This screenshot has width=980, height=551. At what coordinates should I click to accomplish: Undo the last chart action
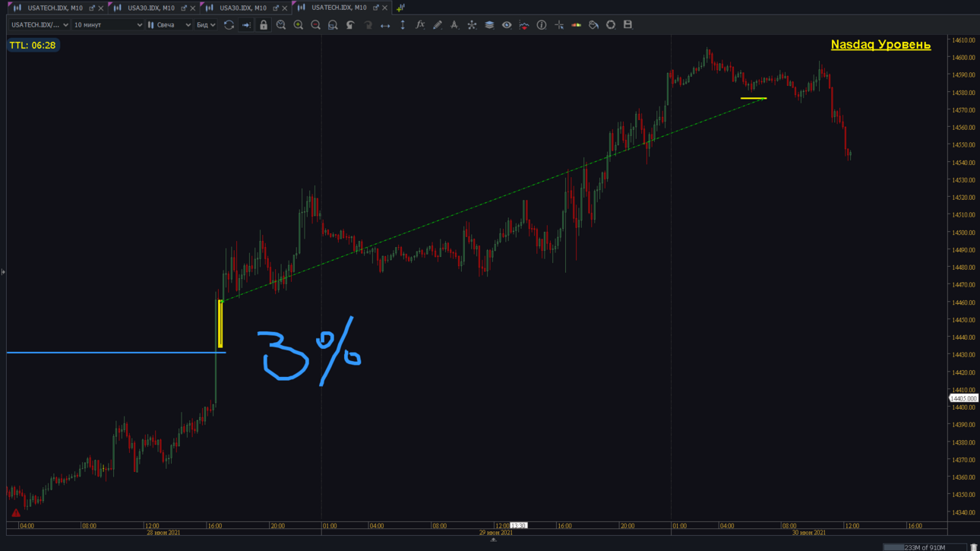[x=350, y=25]
